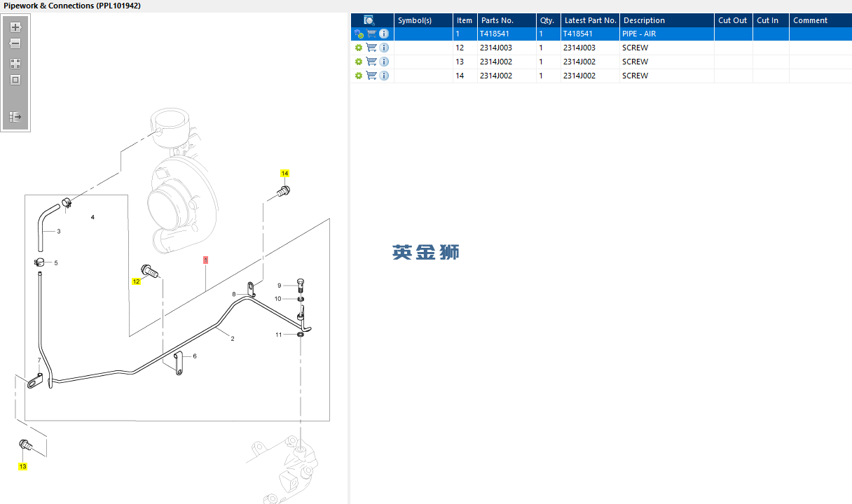This screenshot has height=504, width=852.
Task: Sort by Item column header
Action: pyautogui.click(x=465, y=20)
